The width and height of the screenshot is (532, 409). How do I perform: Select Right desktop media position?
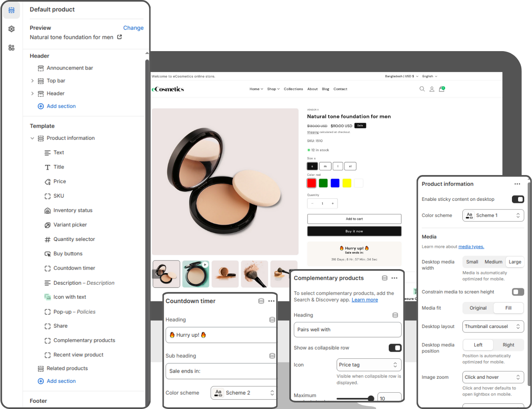508,345
